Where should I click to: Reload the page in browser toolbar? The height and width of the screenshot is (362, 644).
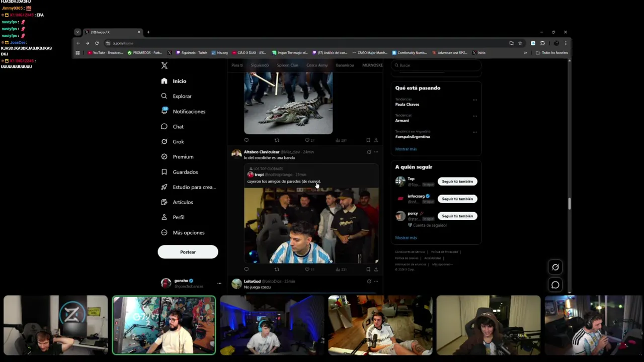pyautogui.click(x=97, y=43)
